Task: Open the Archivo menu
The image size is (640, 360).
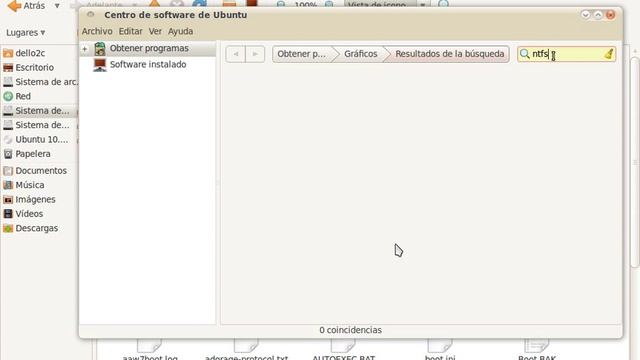Action: (97, 31)
